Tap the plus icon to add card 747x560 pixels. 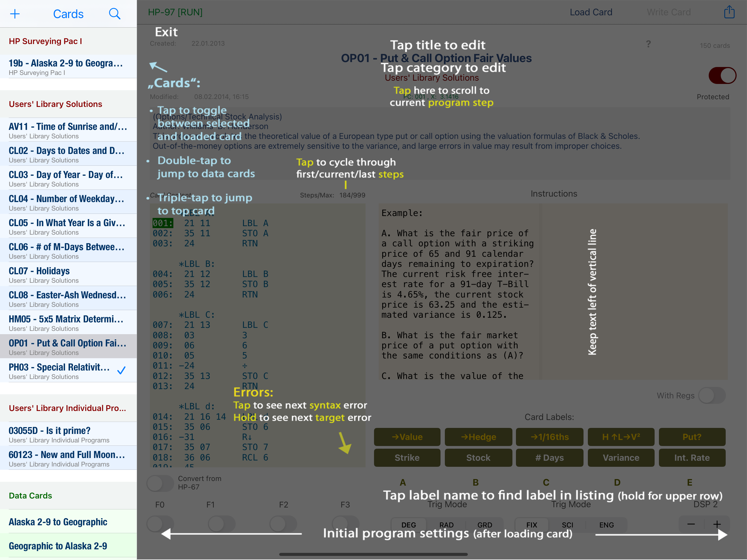15,14
